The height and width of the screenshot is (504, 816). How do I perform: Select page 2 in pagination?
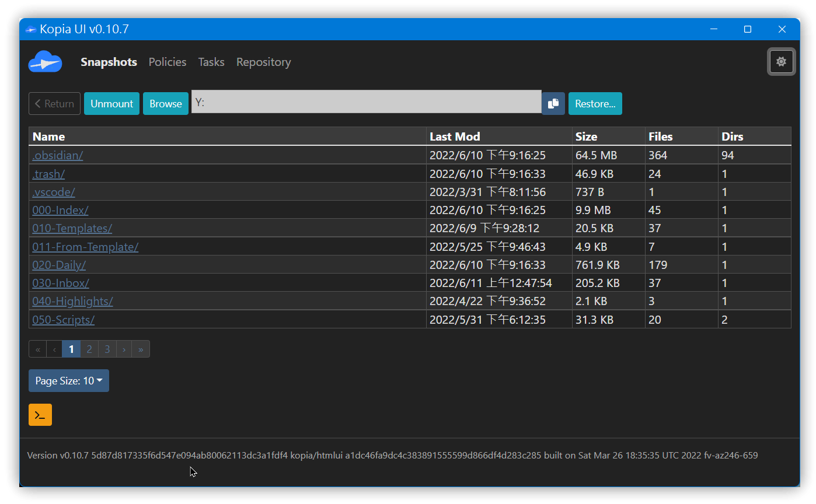tap(89, 349)
